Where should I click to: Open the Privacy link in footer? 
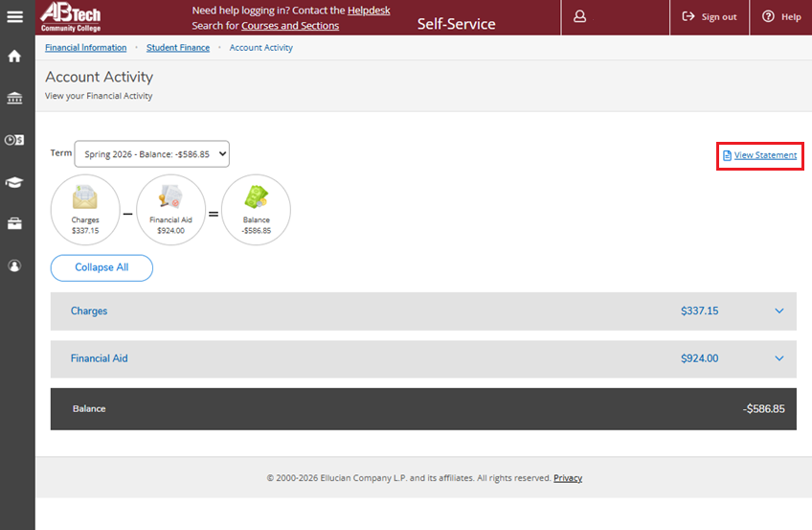point(568,477)
